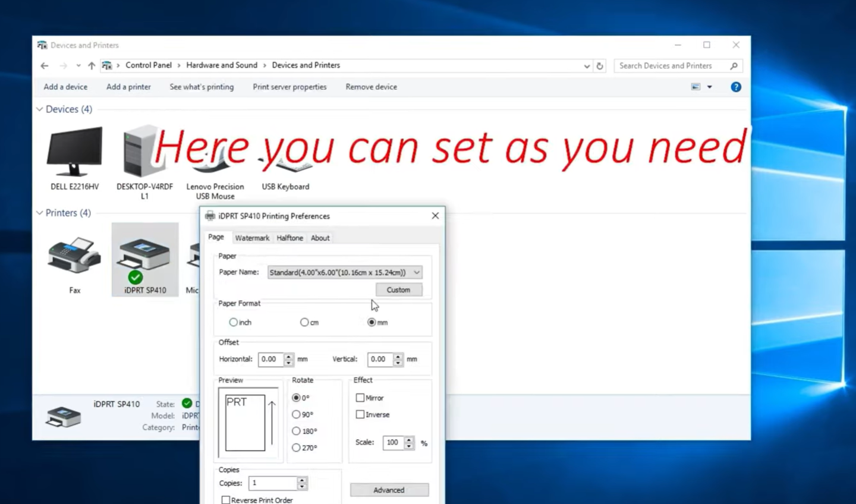Click the change view icon in toolbar
This screenshot has width=856, height=504.
695,87
